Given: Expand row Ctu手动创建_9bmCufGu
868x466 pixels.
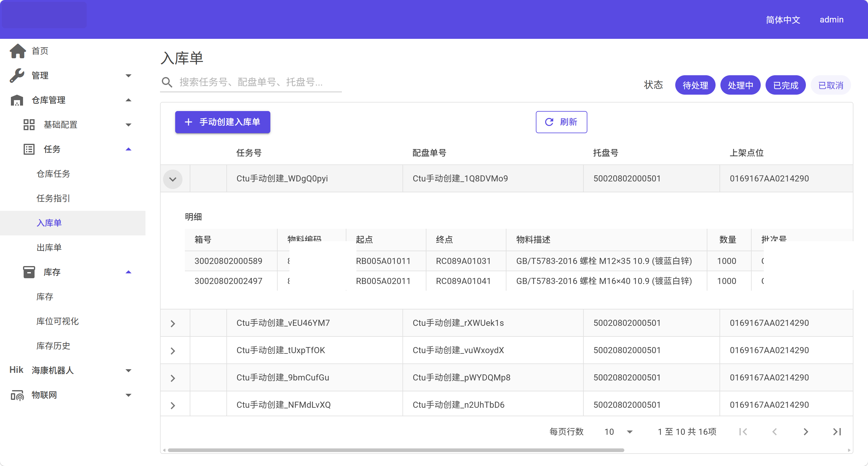Looking at the screenshot, I should click(x=173, y=378).
